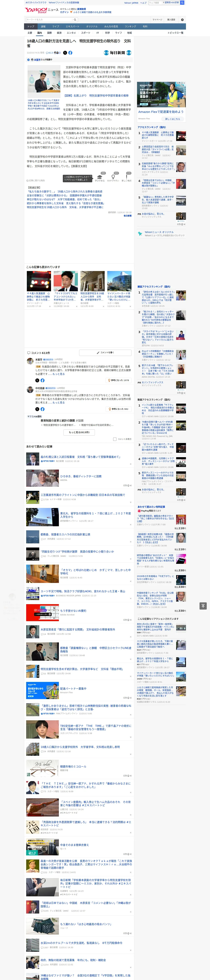This screenshot has height=980, width=210.
Task: Share article on X below headline
Action: coord(65,53)
